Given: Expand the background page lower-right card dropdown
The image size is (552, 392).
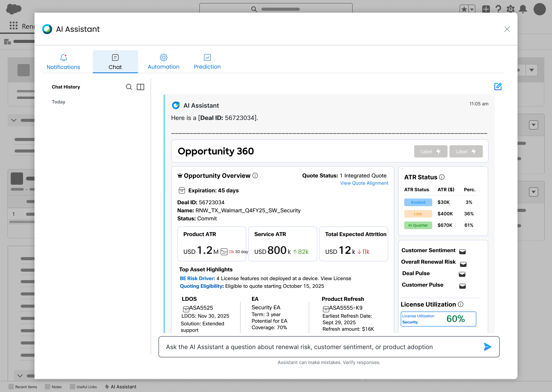Looking at the screenshot, I should pyautogui.click(x=533, y=192).
